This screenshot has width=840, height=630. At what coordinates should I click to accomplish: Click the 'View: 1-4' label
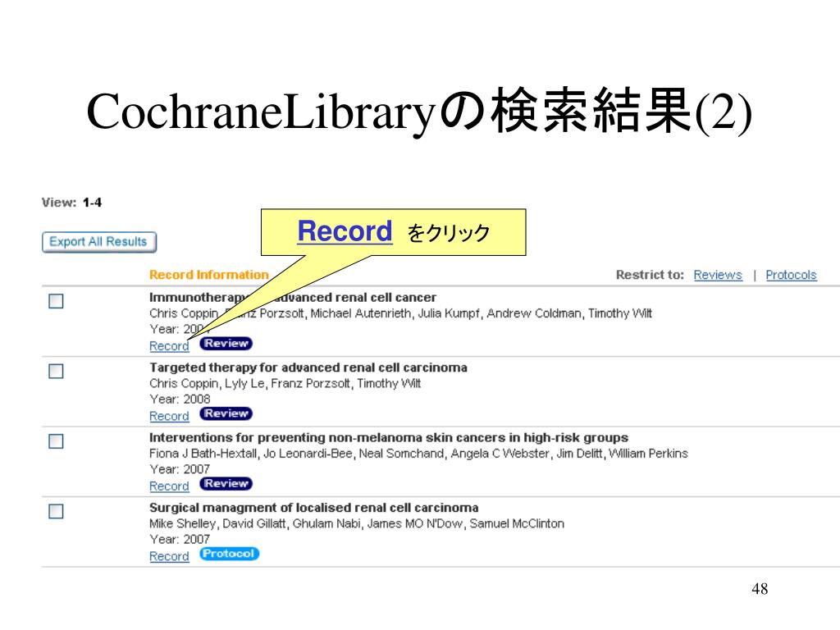72,203
